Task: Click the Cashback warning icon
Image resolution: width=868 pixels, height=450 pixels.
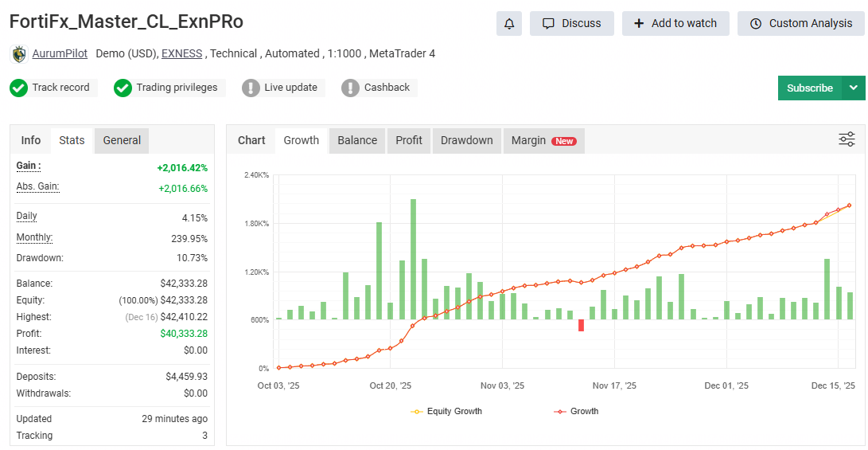Action: (x=350, y=88)
